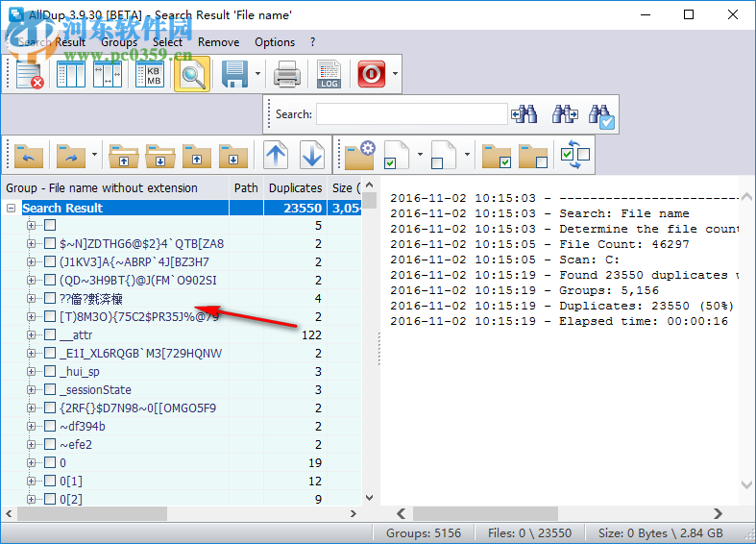Click the folder with green checkmark icon
The height and width of the screenshot is (544, 756).
pos(497,156)
